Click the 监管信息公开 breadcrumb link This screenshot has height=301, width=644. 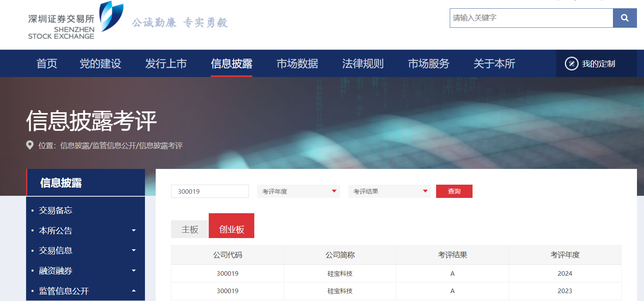click(114, 146)
